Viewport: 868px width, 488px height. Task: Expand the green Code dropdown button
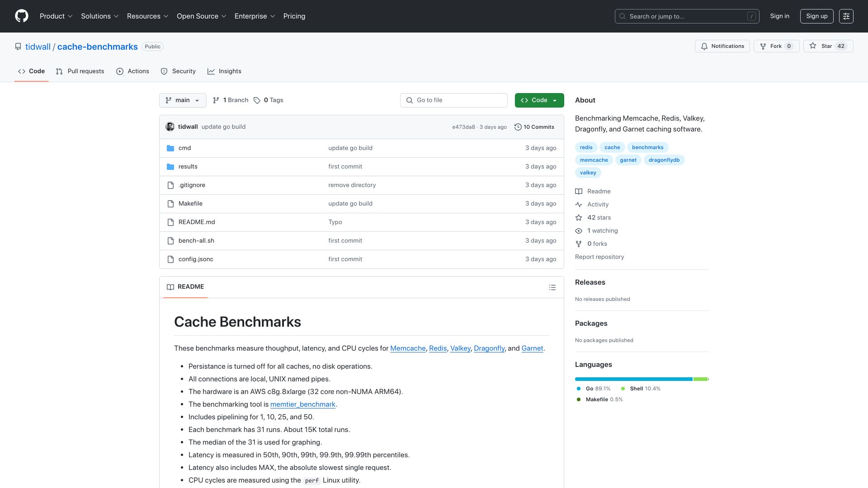point(539,100)
